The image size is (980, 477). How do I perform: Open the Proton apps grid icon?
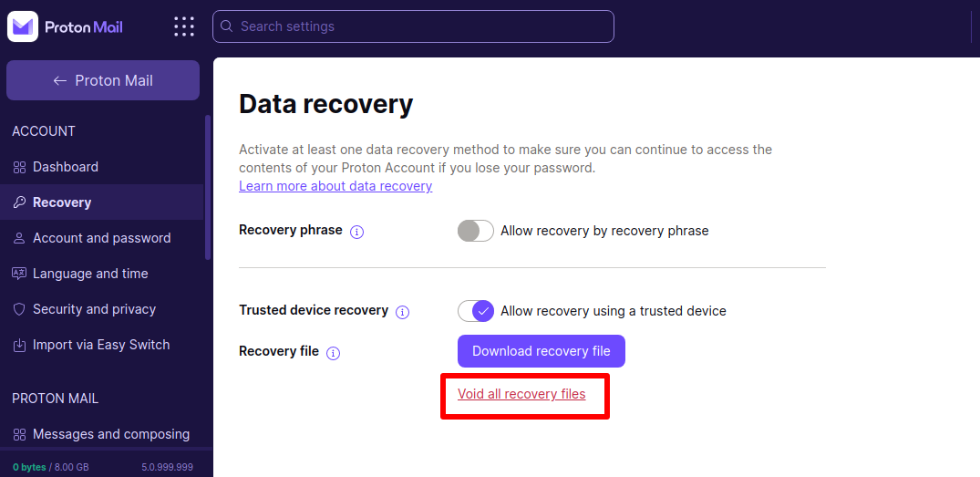click(184, 26)
